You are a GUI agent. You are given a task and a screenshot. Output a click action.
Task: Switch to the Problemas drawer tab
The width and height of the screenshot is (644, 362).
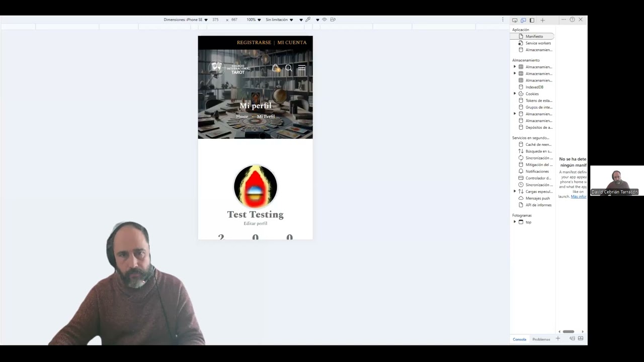click(x=541, y=339)
